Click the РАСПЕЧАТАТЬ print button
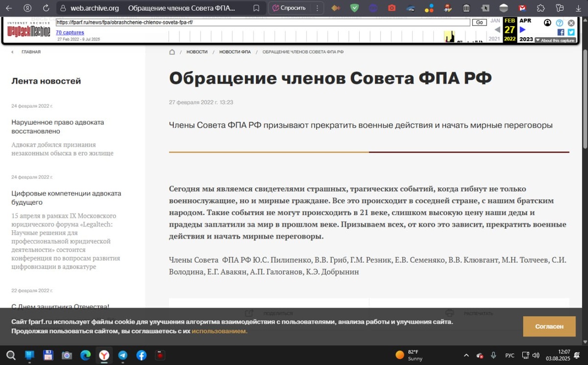The height and width of the screenshot is (365, 588). point(469,313)
